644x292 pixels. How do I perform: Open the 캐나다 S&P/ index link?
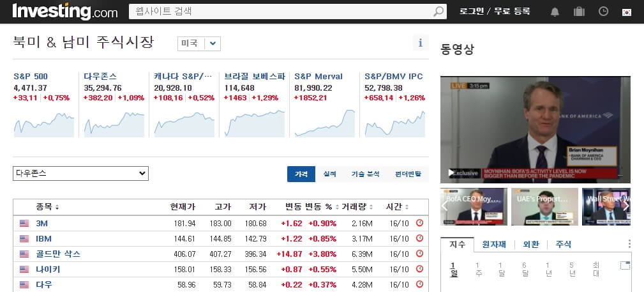click(183, 77)
